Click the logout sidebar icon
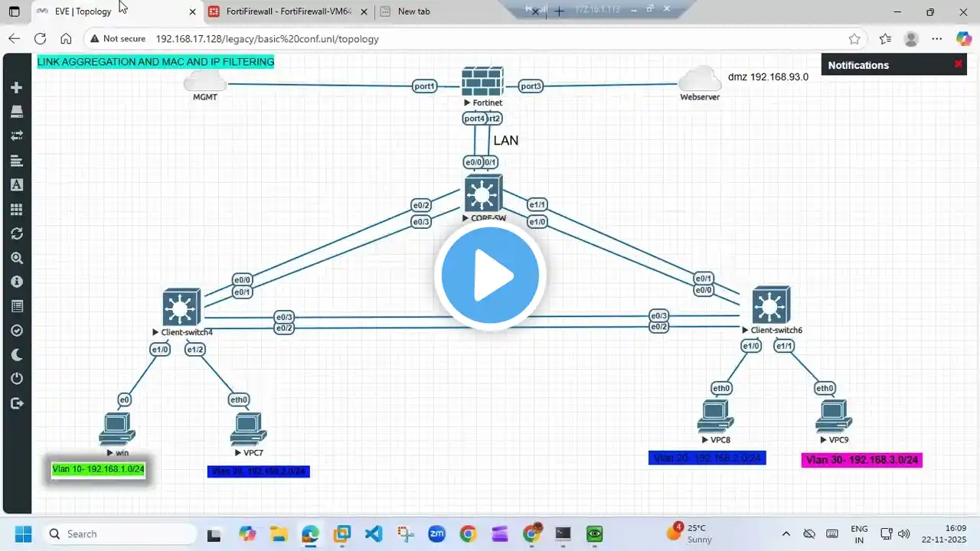This screenshot has width=980, height=551. pyautogui.click(x=16, y=403)
